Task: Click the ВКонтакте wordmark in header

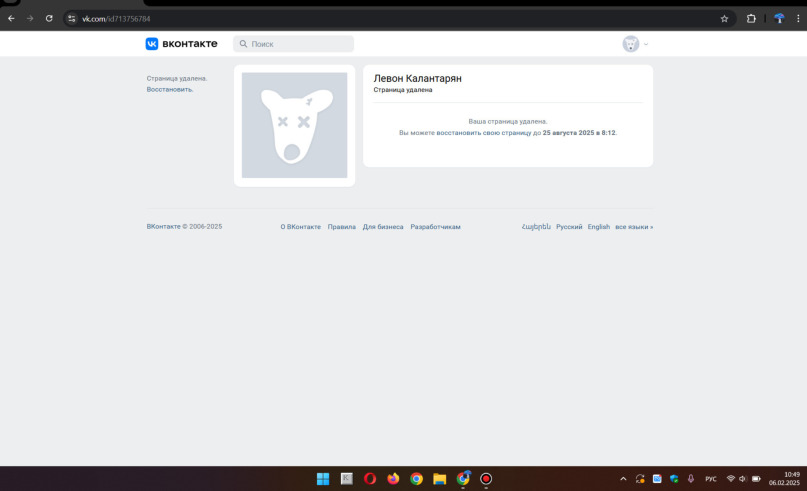Action: [x=190, y=44]
